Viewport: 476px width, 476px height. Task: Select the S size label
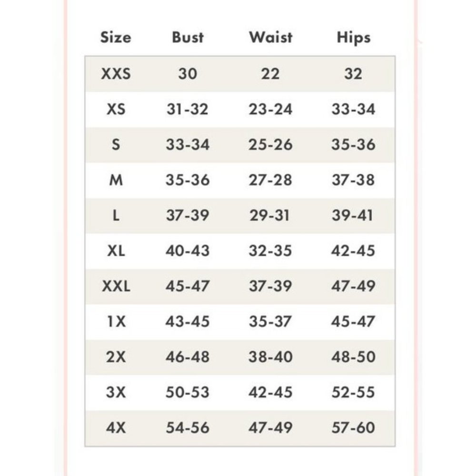116,145
